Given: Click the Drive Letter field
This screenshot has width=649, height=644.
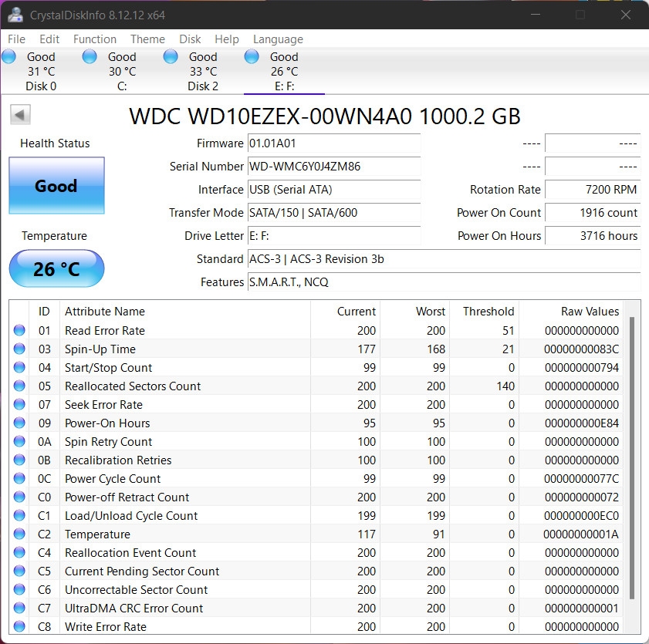Looking at the screenshot, I should [x=334, y=236].
